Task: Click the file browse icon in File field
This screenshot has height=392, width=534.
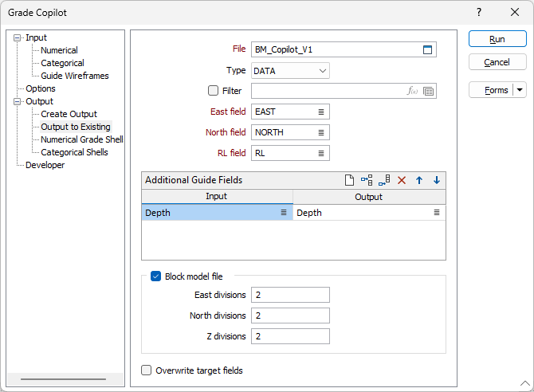Action: point(428,49)
